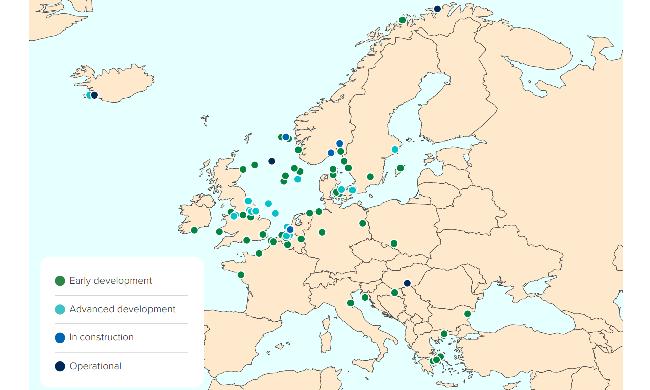650x390 pixels.
Task: Select the Advanced development dot on Sweden's east coast
Action: click(x=395, y=150)
